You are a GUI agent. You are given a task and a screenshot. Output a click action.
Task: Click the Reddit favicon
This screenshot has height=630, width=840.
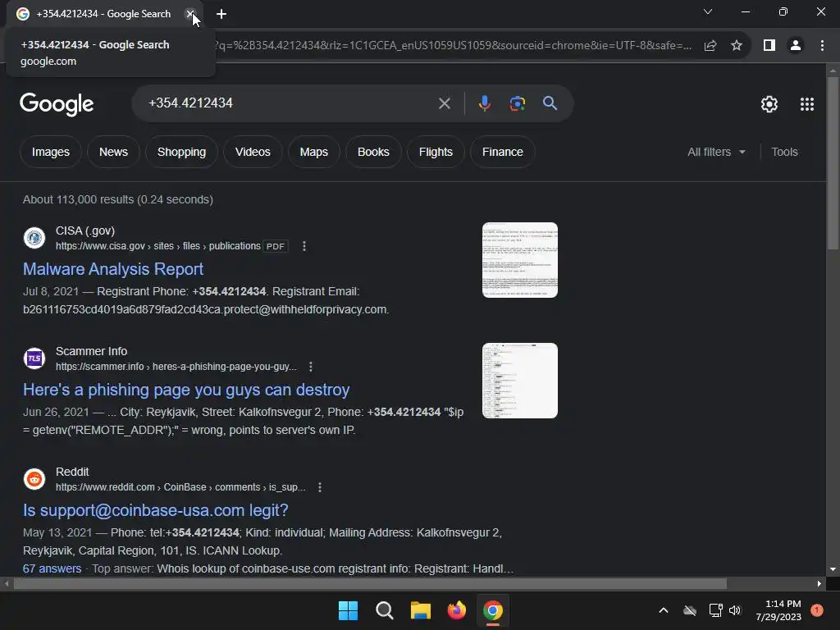[34, 479]
